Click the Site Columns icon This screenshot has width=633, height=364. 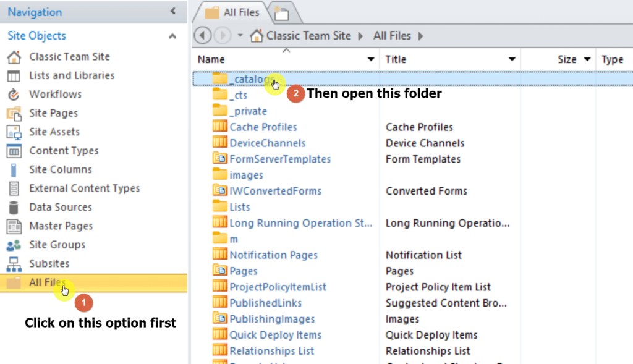pyautogui.click(x=14, y=170)
